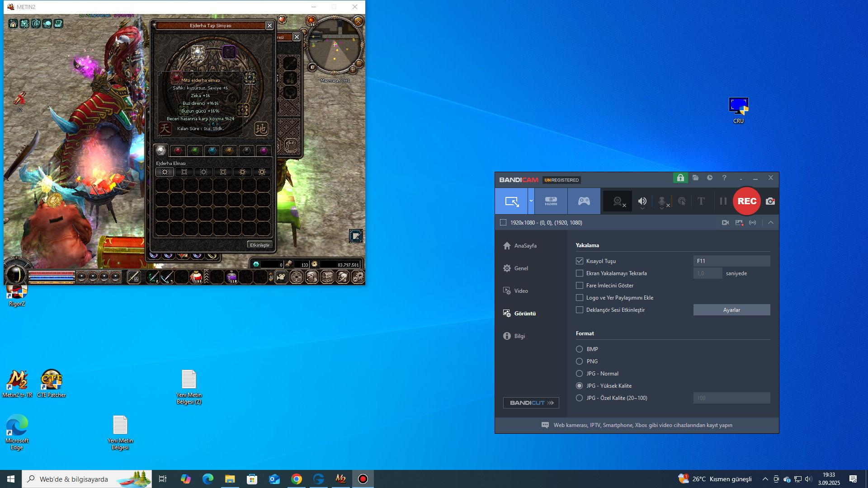
Task: Open Bandicam scheduled recording clock icon
Action: (710, 178)
